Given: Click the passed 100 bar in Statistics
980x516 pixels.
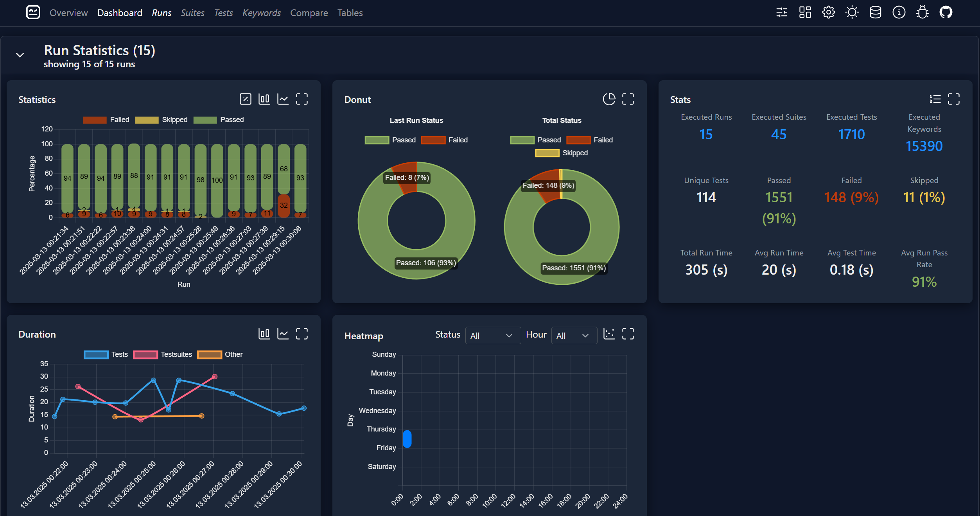Looking at the screenshot, I should point(217,181).
